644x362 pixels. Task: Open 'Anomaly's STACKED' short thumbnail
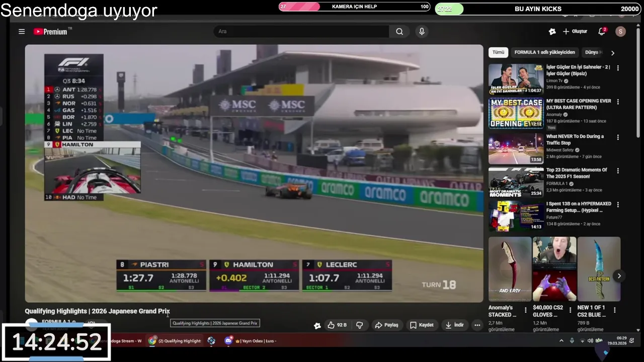[510, 269]
